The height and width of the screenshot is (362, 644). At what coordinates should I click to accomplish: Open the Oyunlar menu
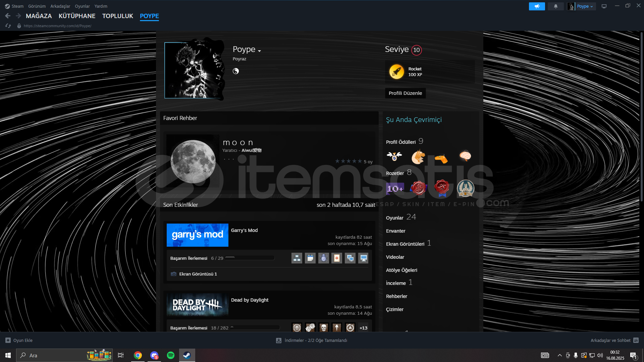[82, 6]
